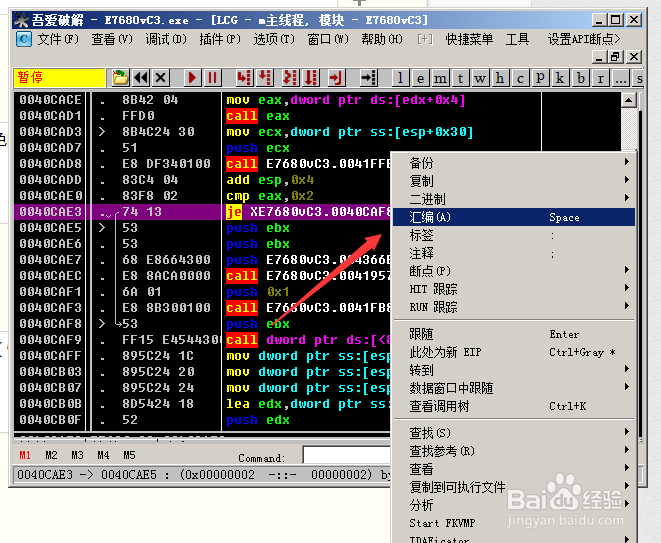Switch to M3 memory tab
The width and height of the screenshot is (661, 543).
tap(77, 455)
